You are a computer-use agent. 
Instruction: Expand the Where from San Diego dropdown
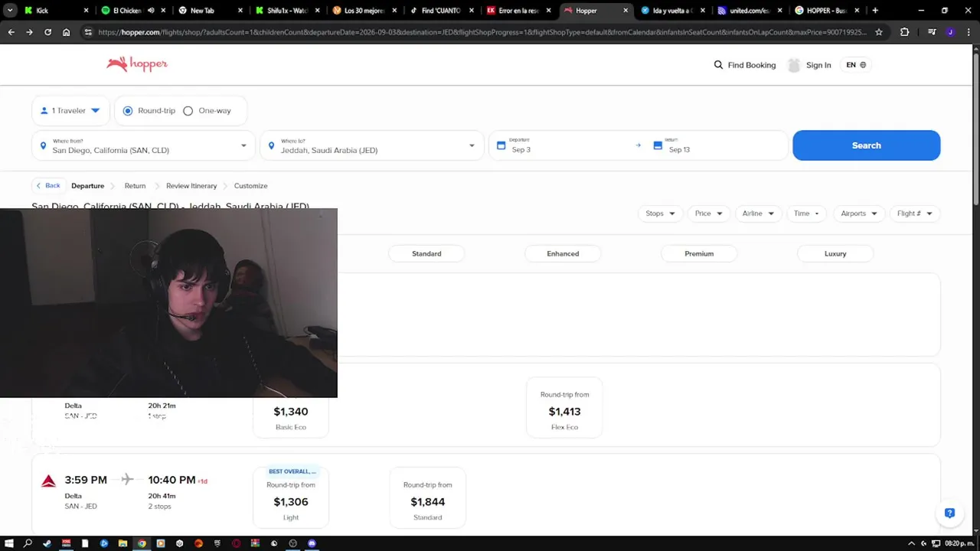(x=243, y=145)
